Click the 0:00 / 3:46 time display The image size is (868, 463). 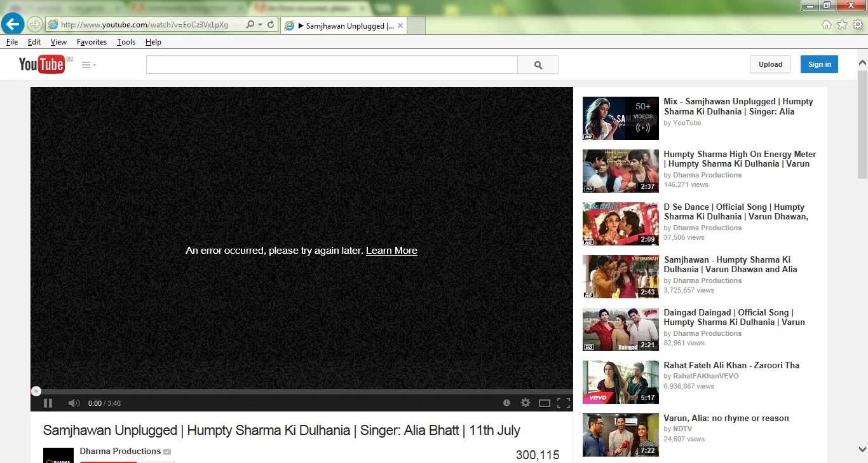pos(104,403)
